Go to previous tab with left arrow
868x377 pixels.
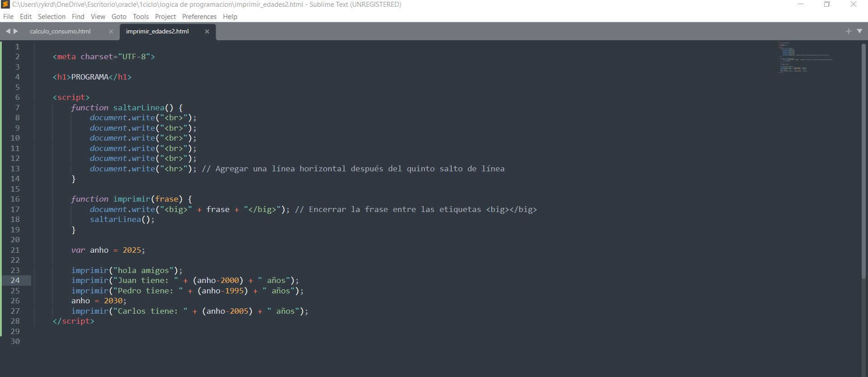pyautogui.click(x=8, y=31)
